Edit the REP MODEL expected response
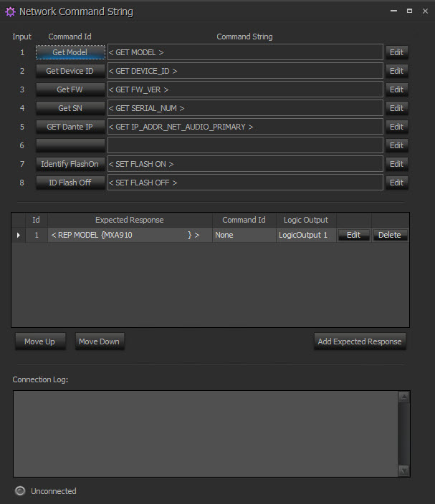Screen dimensions: 435x504 tap(353, 235)
